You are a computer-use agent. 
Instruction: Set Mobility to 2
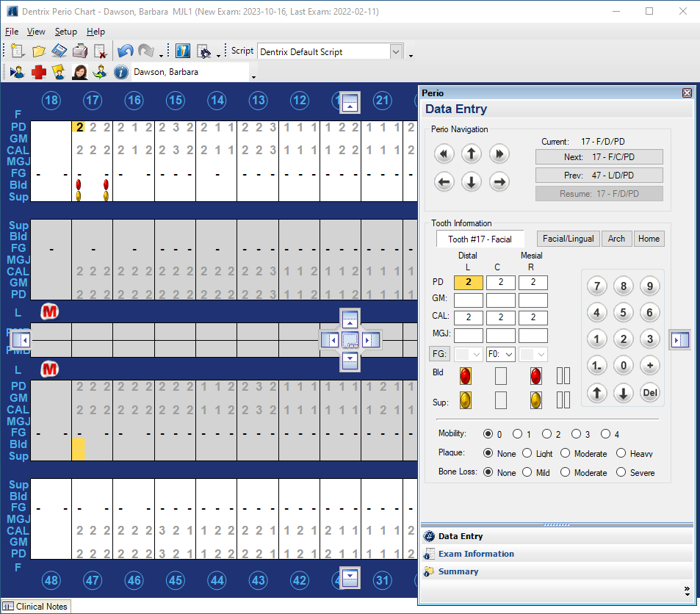546,434
